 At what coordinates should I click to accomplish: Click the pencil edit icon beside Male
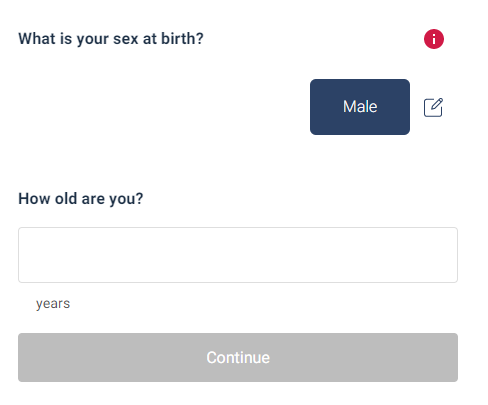pos(433,107)
